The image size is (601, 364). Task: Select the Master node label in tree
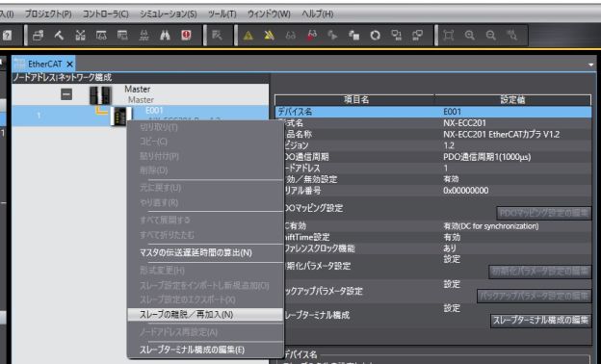click(137, 90)
